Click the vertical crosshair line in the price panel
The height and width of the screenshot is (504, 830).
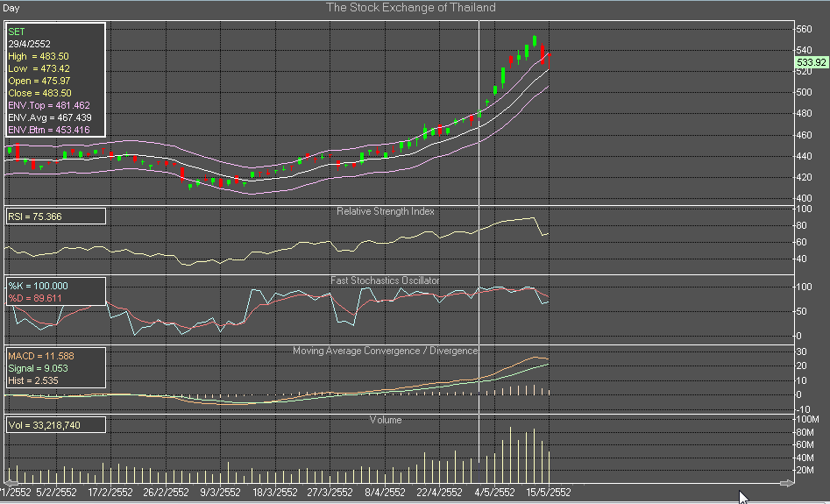479,113
